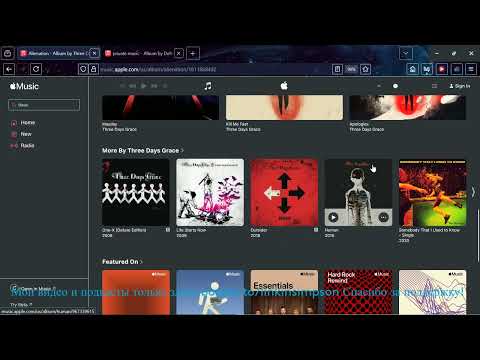Play the Human album via cover play button
The image size is (480, 360).
click(x=333, y=217)
